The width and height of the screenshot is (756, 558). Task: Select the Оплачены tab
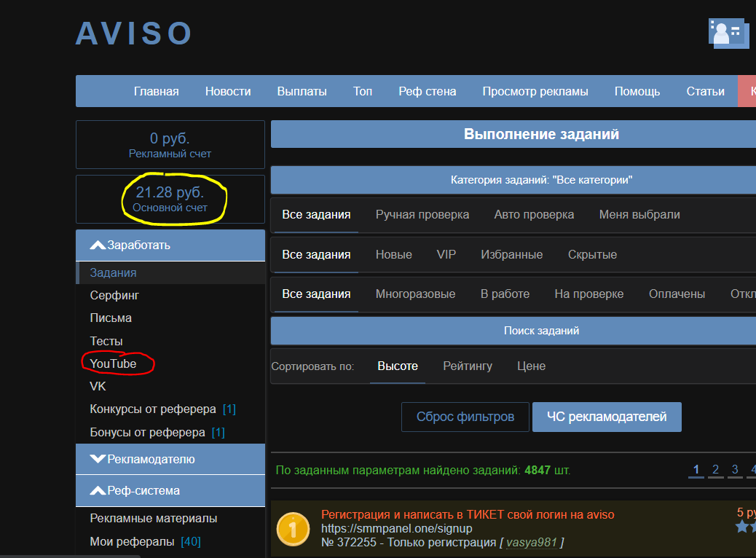click(677, 294)
